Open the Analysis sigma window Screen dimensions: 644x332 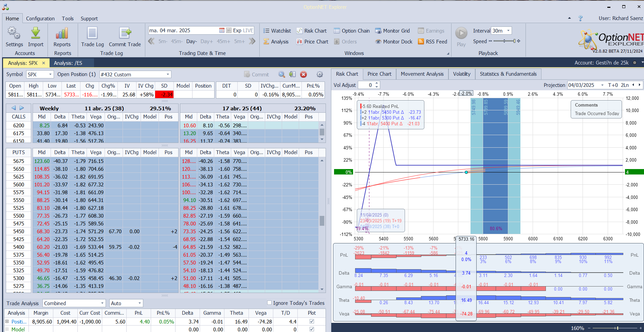click(276, 41)
